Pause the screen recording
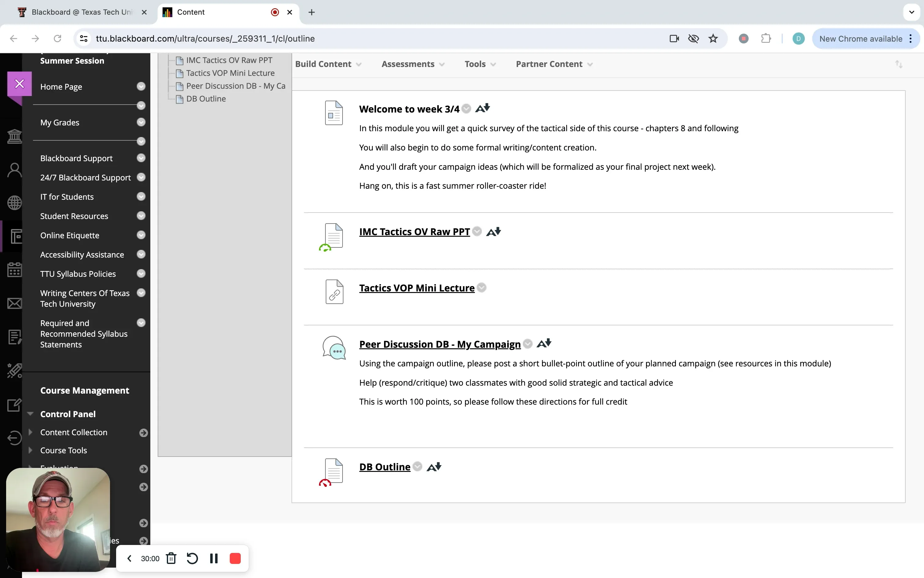 (214, 558)
